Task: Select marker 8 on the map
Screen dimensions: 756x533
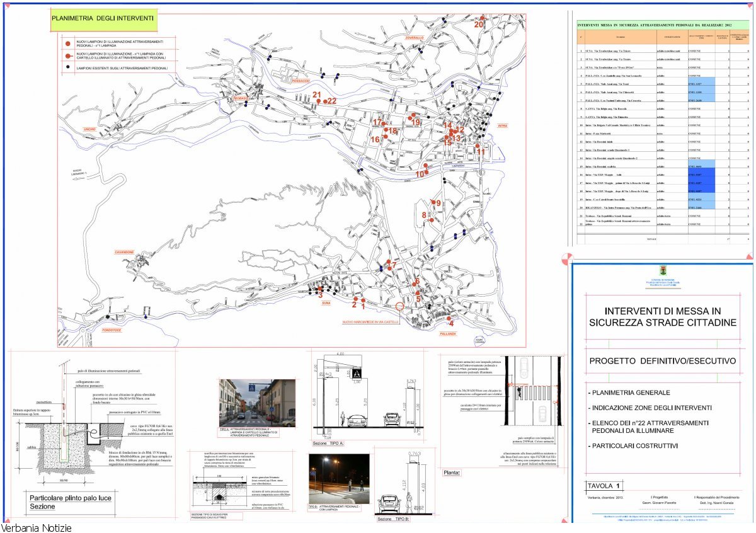Action: point(425,215)
